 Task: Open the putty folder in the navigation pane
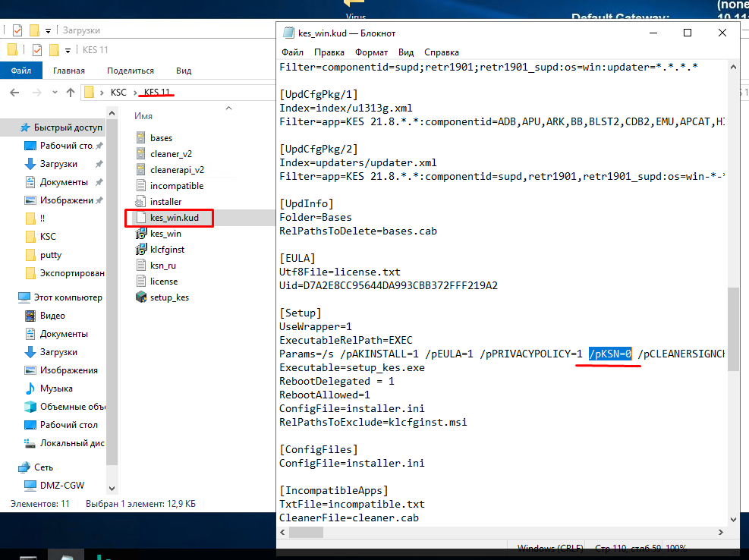point(51,255)
